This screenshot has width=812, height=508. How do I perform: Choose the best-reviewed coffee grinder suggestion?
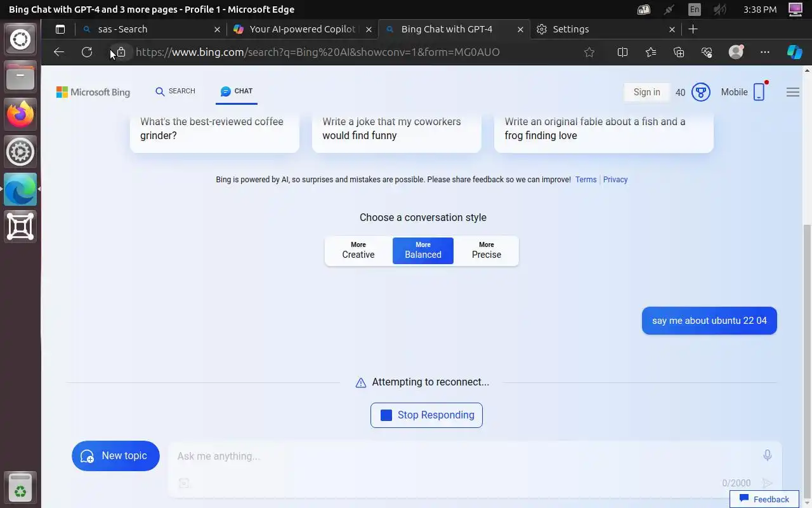[214, 132]
